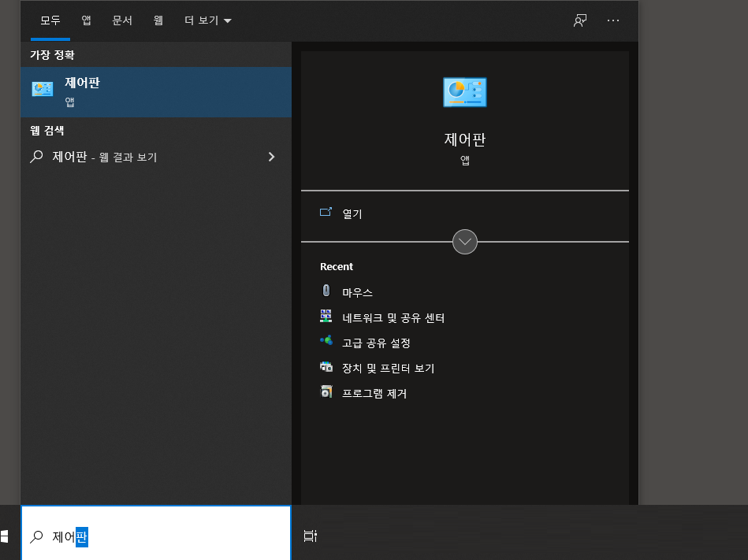Screen dimensions: 748x560
Task: Click the magnifier icon beside 웹 결과 보기
Action: click(x=37, y=157)
